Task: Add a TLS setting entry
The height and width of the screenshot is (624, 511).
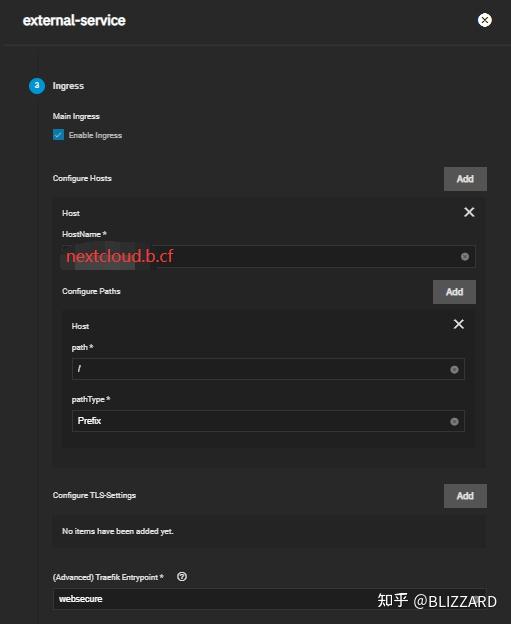Action: pos(465,496)
